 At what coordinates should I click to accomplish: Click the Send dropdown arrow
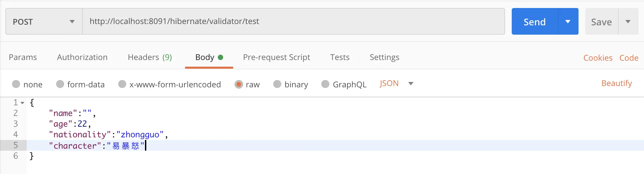[x=568, y=22]
